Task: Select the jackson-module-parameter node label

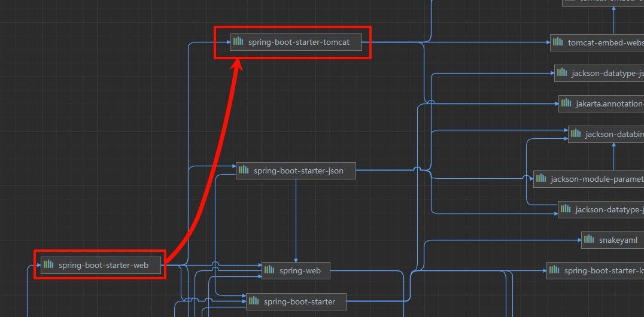Action: click(596, 179)
